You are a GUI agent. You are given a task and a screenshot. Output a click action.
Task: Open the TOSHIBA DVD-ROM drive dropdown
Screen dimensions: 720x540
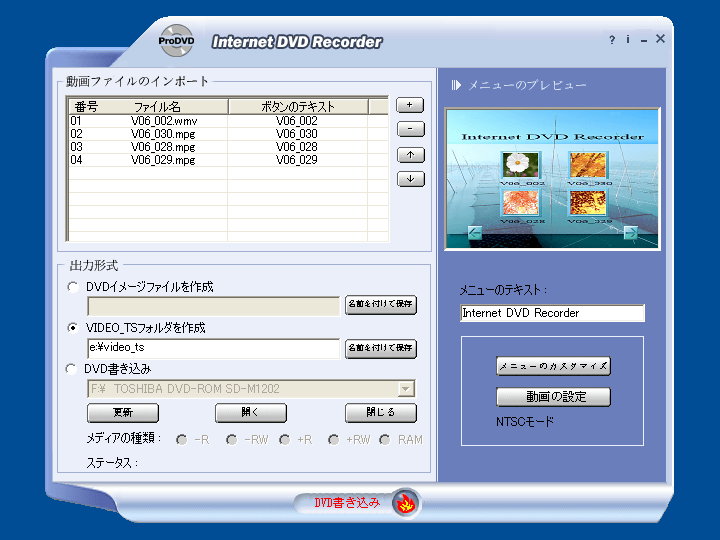(x=405, y=389)
